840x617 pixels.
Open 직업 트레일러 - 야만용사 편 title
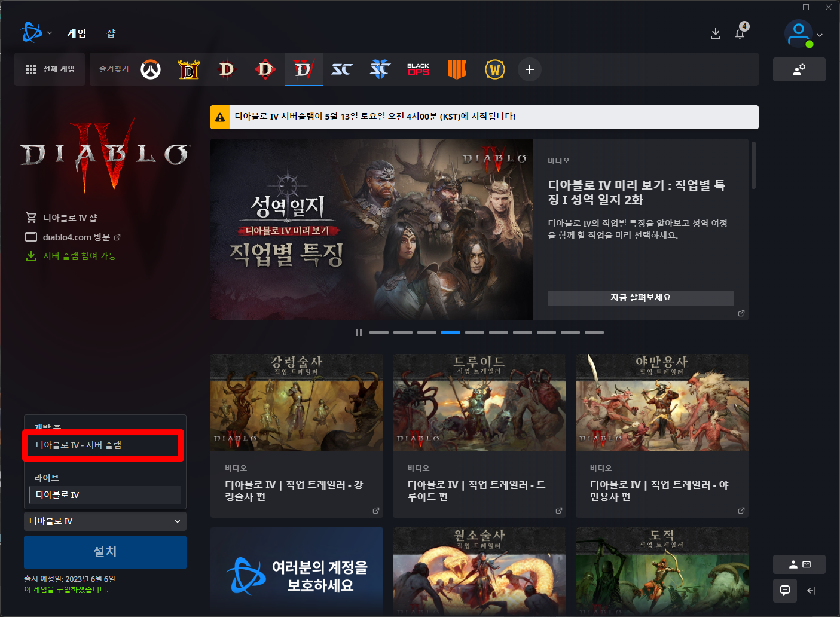[x=659, y=491]
